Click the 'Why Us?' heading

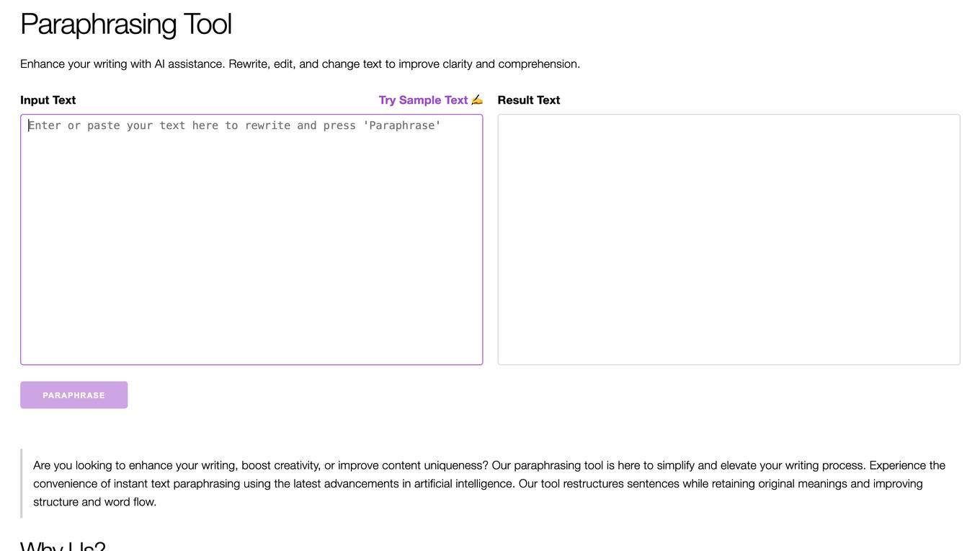63,545
